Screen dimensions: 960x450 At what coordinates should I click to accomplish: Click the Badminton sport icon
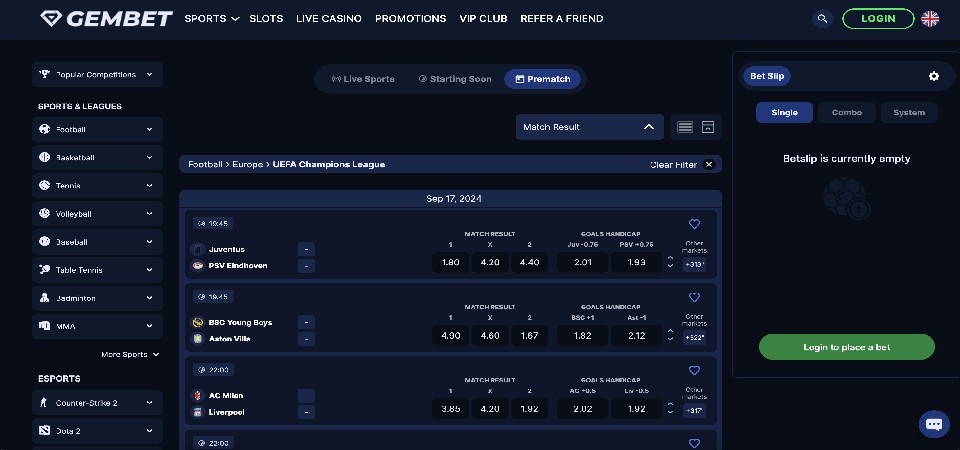45,298
